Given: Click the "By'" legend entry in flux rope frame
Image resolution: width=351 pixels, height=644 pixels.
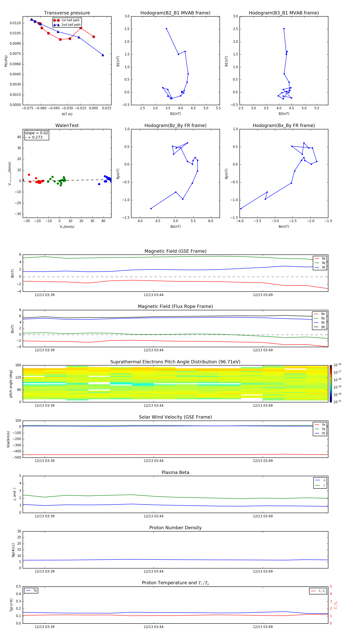Looking at the screenshot, I should [320, 318].
